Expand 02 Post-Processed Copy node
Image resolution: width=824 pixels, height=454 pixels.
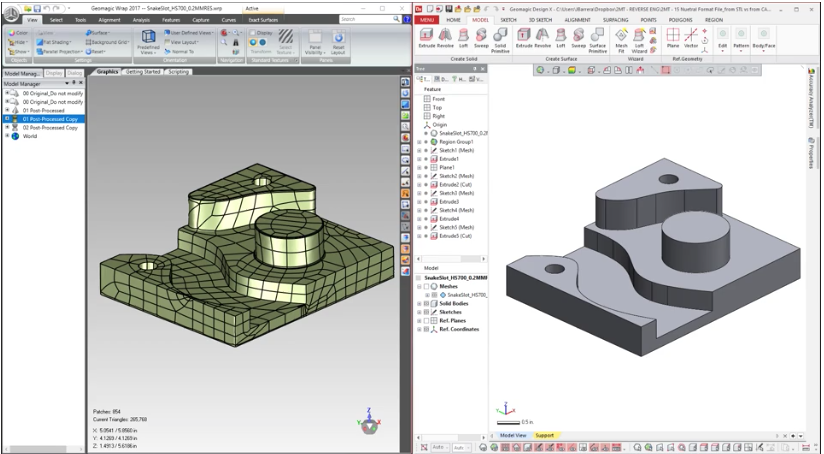coord(7,128)
